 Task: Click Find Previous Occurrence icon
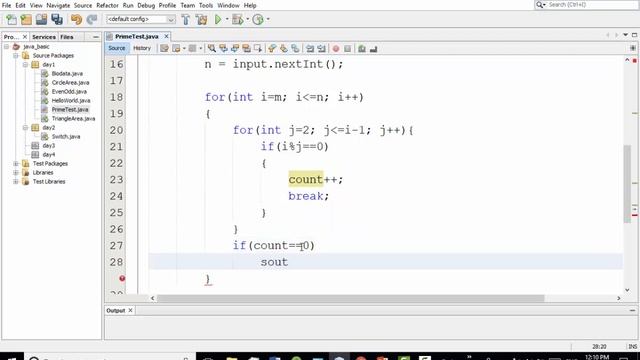tap(223, 49)
